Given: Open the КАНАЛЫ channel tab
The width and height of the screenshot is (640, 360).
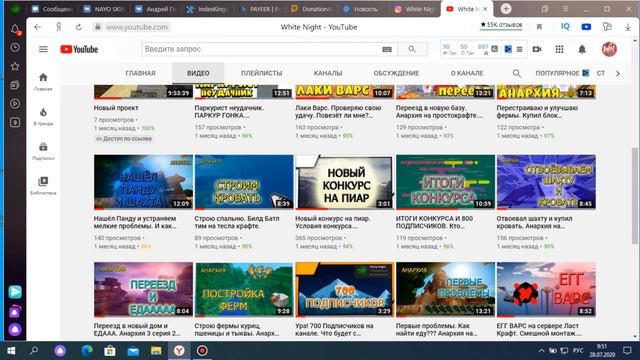Looking at the screenshot, I should tap(328, 73).
